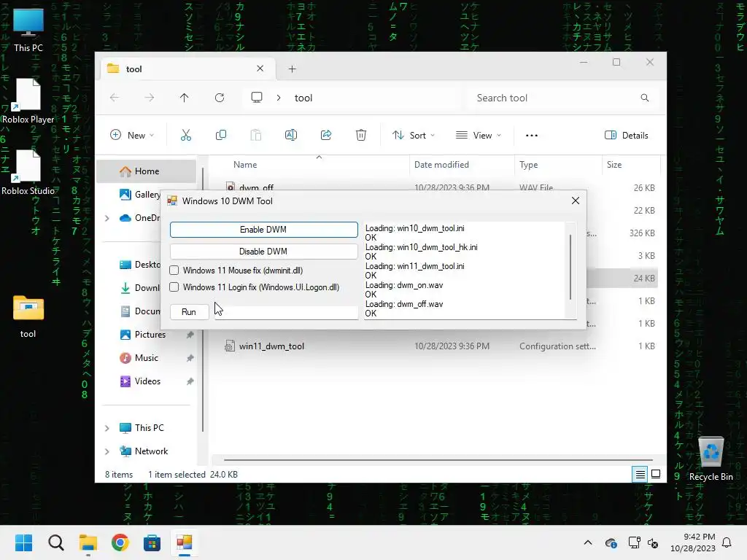
Task: Expand the Network tree node
Action: tap(107, 451)
